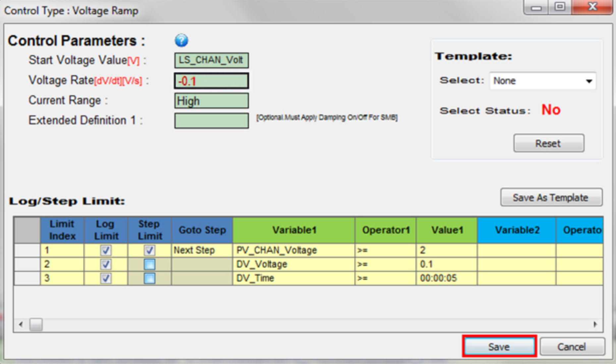Click the Cancel button
Image resolution: width=616 pixels, height=364 pixels.
pyautogui.click(x=572, y=346)
